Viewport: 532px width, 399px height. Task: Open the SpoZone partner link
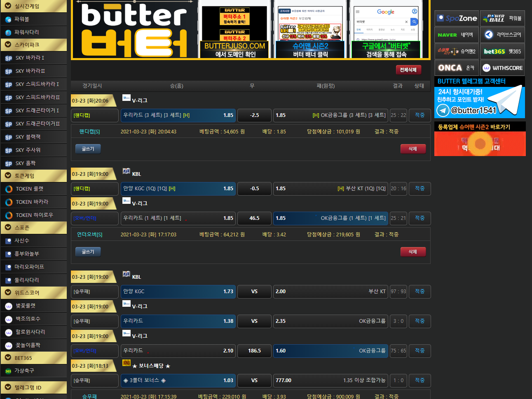point(457,18)
